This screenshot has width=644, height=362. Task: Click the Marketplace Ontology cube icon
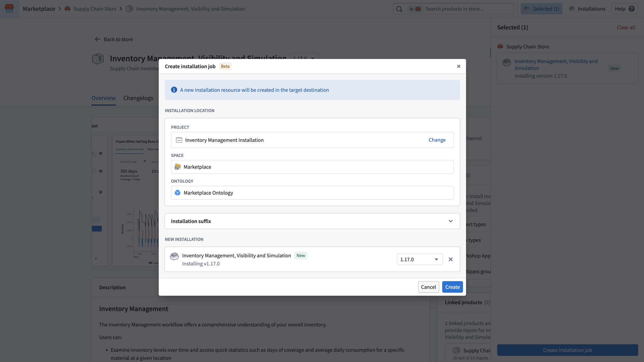point(177,193)
